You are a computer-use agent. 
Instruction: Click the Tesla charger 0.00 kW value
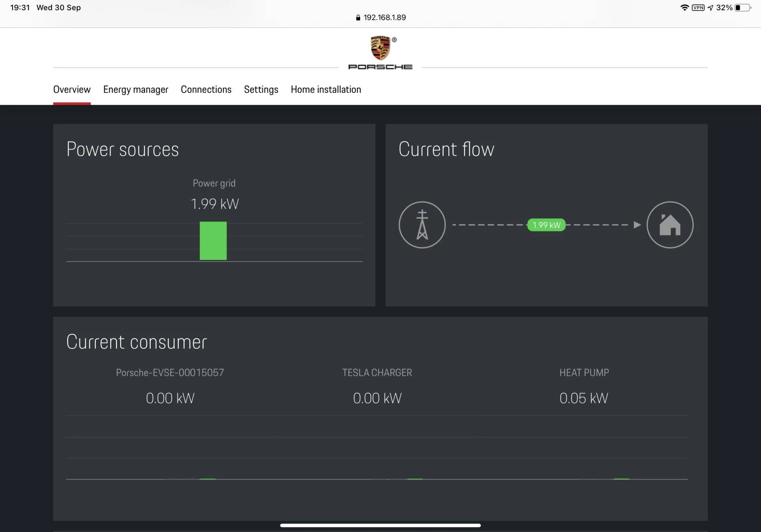tap(377, 398)
